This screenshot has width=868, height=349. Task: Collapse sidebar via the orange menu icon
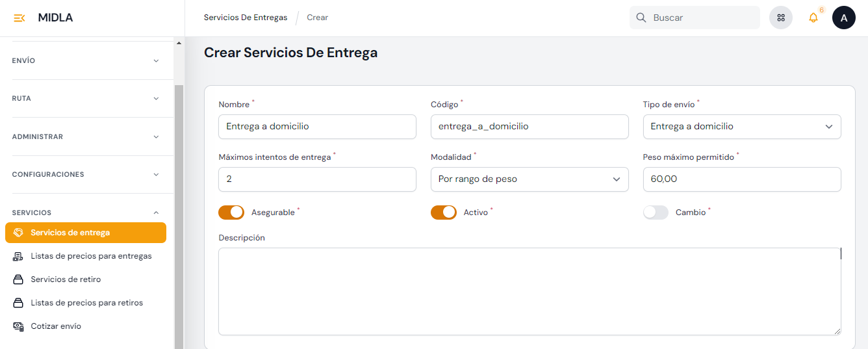point(19,18)
